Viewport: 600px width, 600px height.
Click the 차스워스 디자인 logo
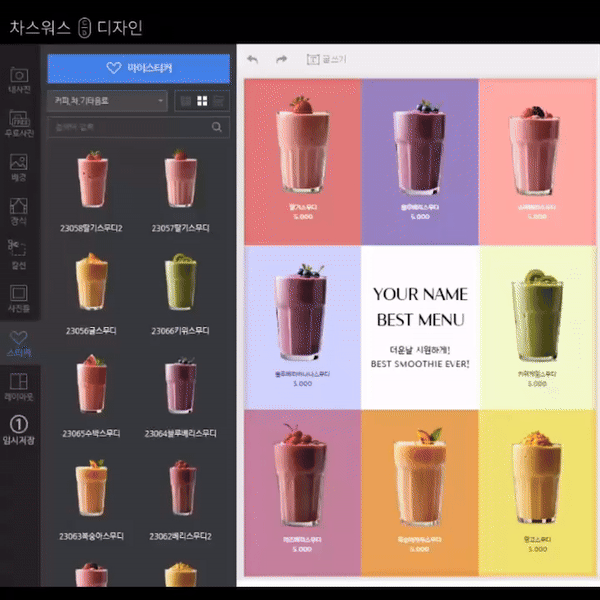(76, 28)
